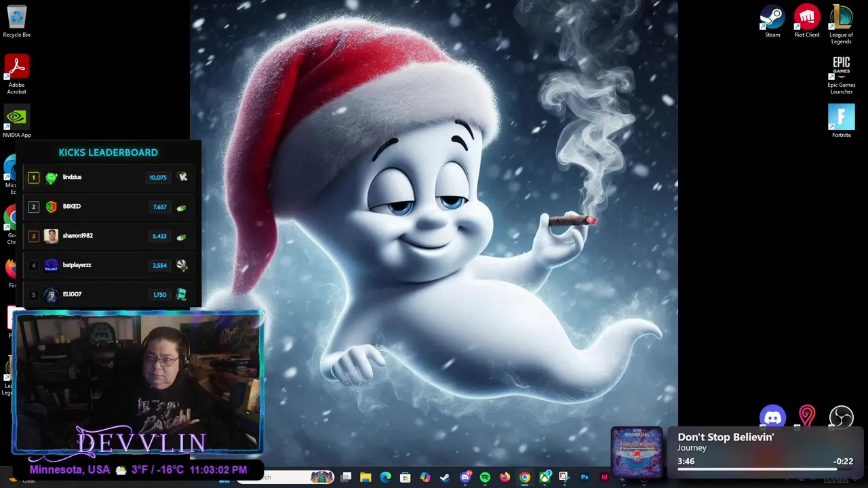This screenshot has width=868, height=488.
Task: Click the 7,657 kicks score
Action: point(159,207)
